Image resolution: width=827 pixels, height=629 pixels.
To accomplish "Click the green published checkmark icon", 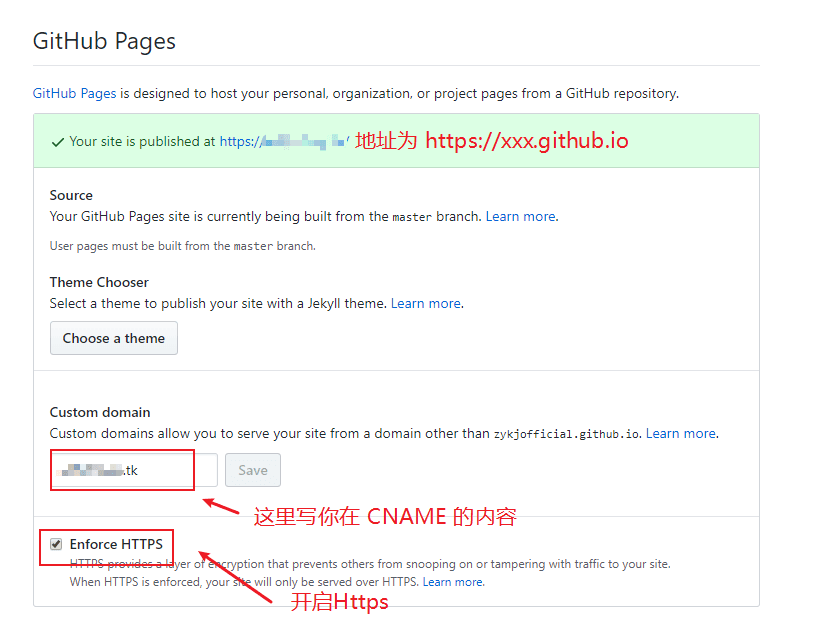I will point(57,142).
